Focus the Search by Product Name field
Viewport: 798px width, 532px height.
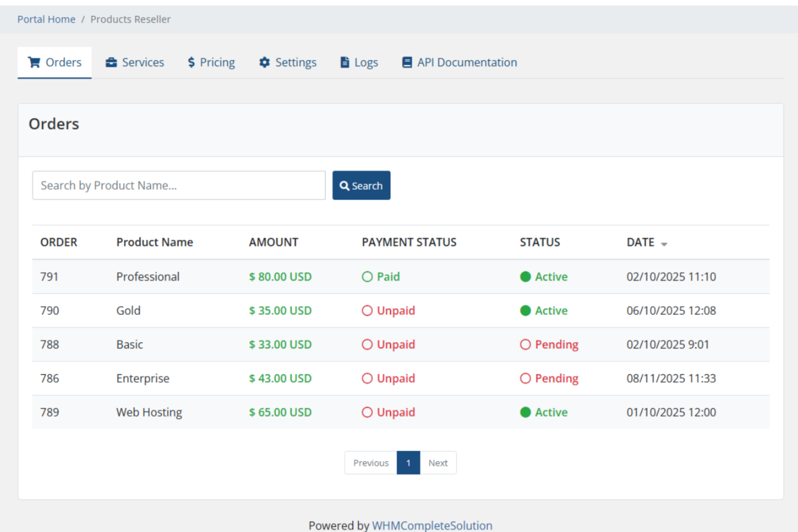point(179,186)
